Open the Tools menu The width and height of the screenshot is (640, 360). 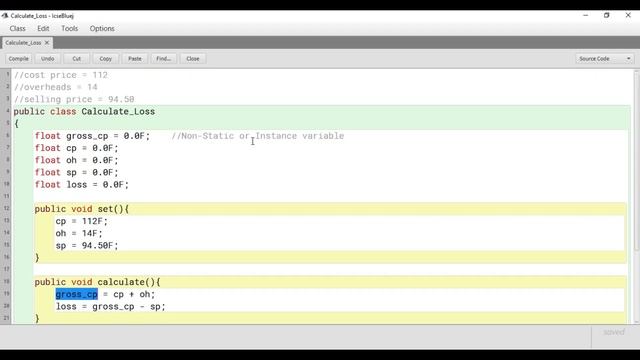click(x=69, y=29)
